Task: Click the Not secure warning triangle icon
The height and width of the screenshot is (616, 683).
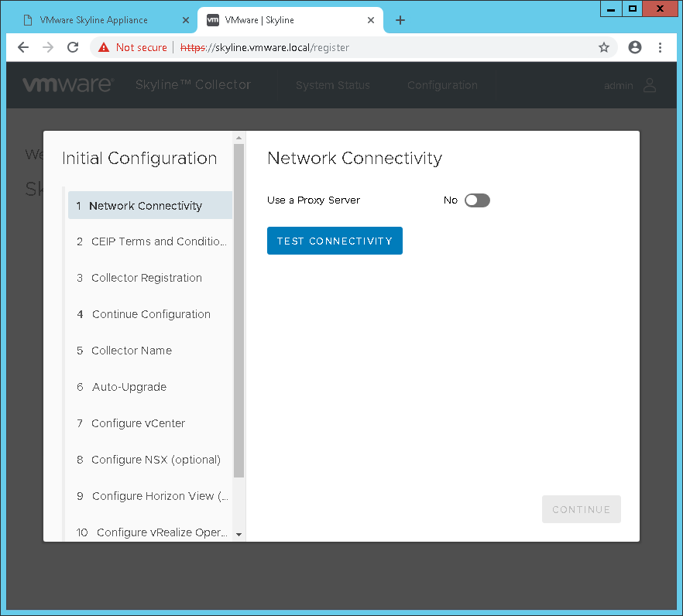Action: tap(104, 47)
